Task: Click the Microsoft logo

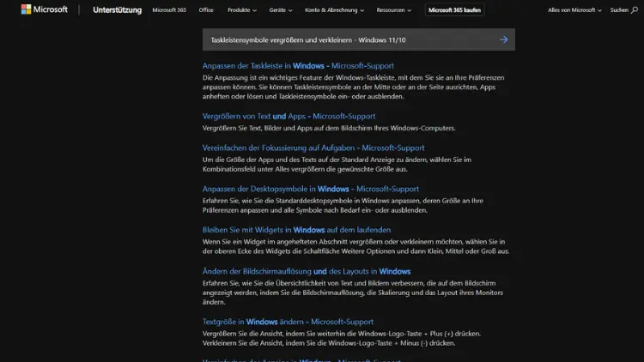Action: pos(45,9)
